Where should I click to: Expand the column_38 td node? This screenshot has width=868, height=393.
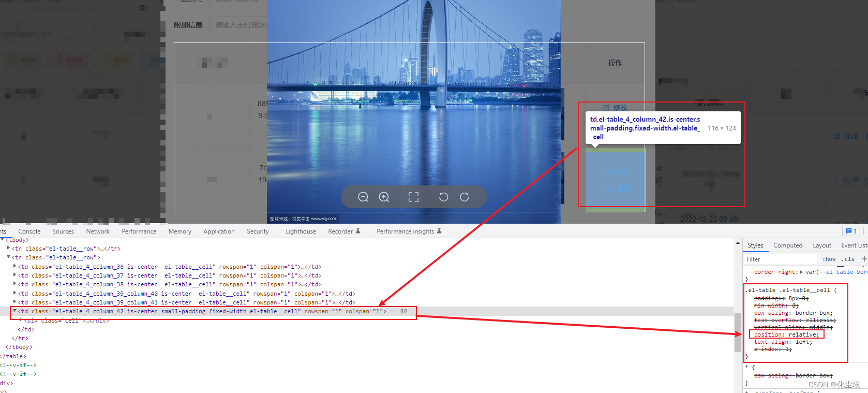click(14, 284)
